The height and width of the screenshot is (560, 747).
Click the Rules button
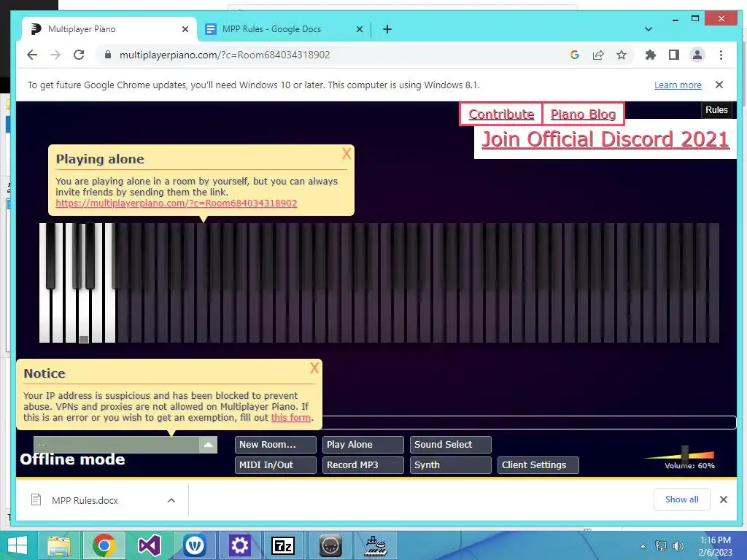click(716, 110)
